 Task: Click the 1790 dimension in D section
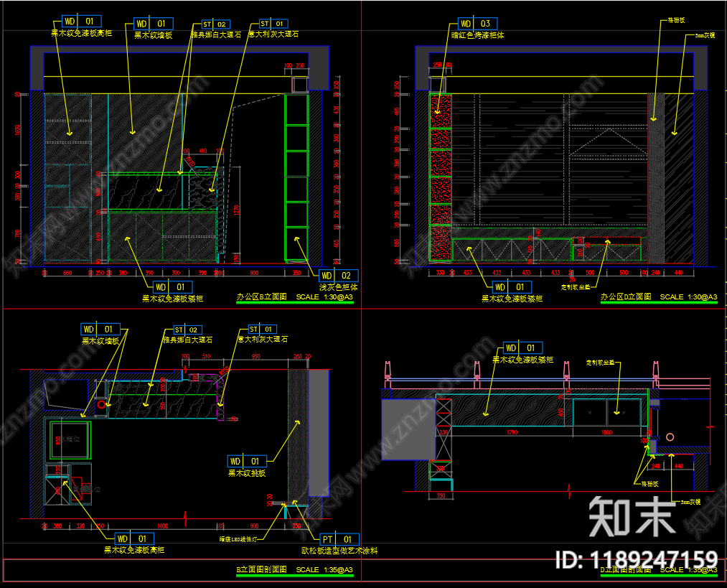[x=512, y=432]
